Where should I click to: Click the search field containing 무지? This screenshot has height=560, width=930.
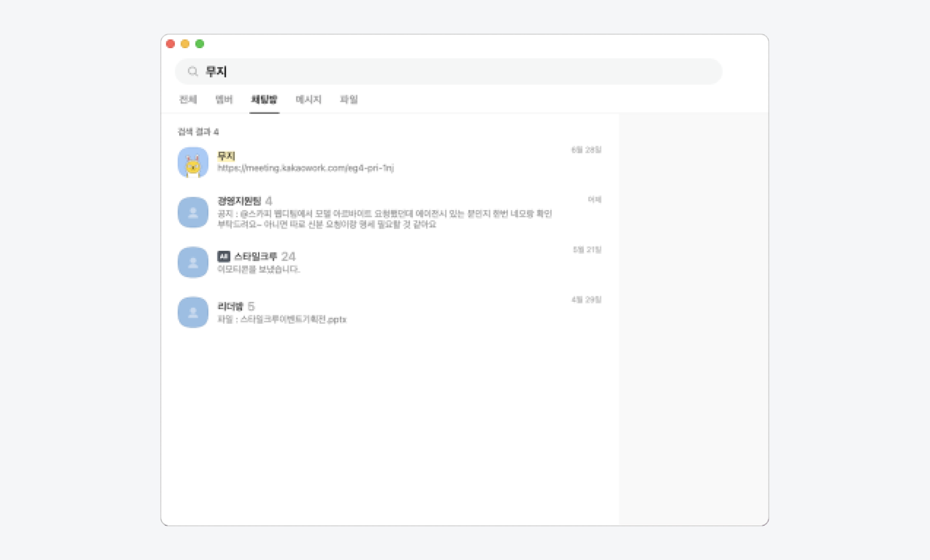click(x=448, y=72)
